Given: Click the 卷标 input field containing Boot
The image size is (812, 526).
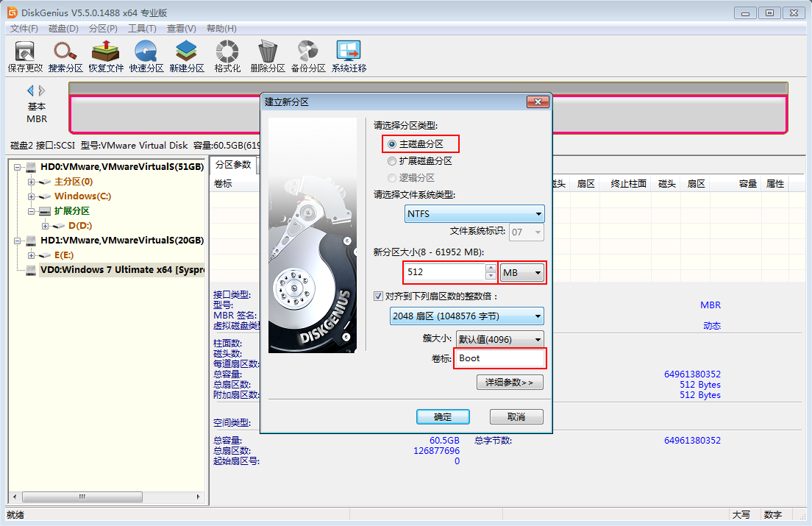Looking at the screenshot, I should pyautogui.click(x=499, y=359).
